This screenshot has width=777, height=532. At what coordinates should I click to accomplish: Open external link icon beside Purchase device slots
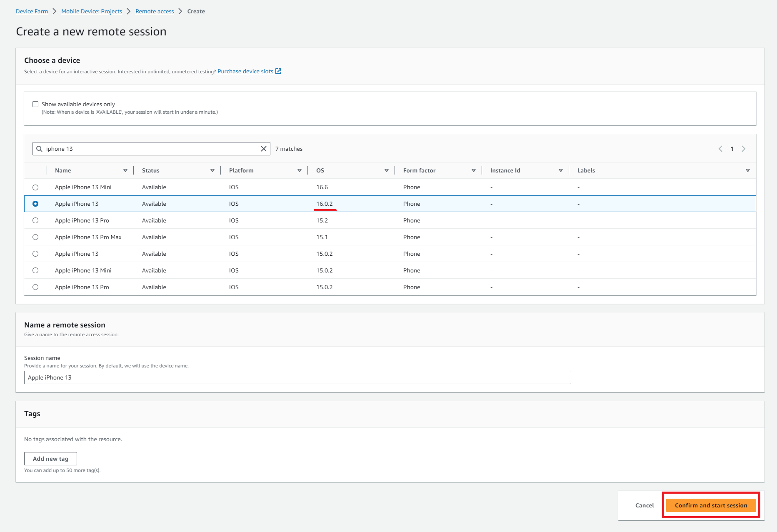pyautogui.click(x=278, y=71)
